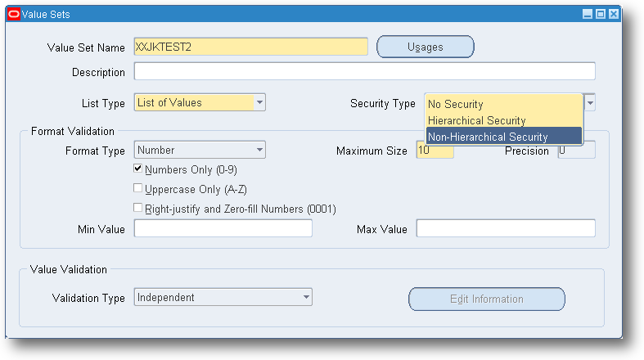
Task: Click the Oracle logo icon in title bar
Action: pyautogui.click(x=14, y=15)
